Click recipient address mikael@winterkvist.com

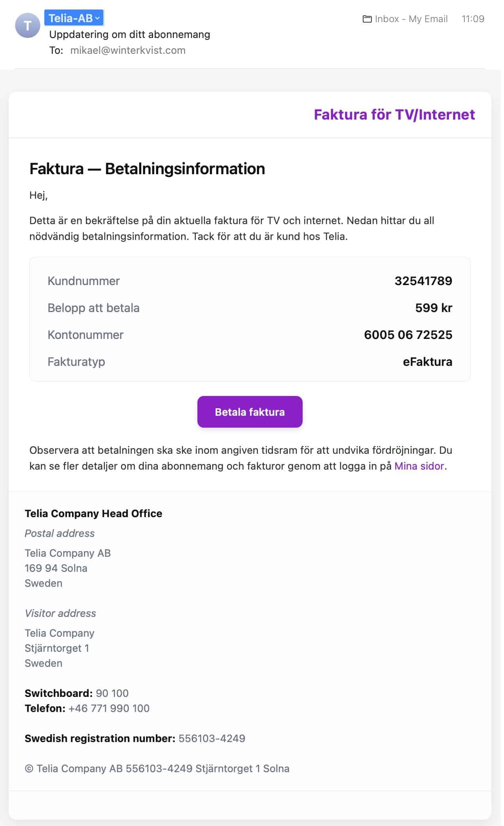tap(128, 50)
